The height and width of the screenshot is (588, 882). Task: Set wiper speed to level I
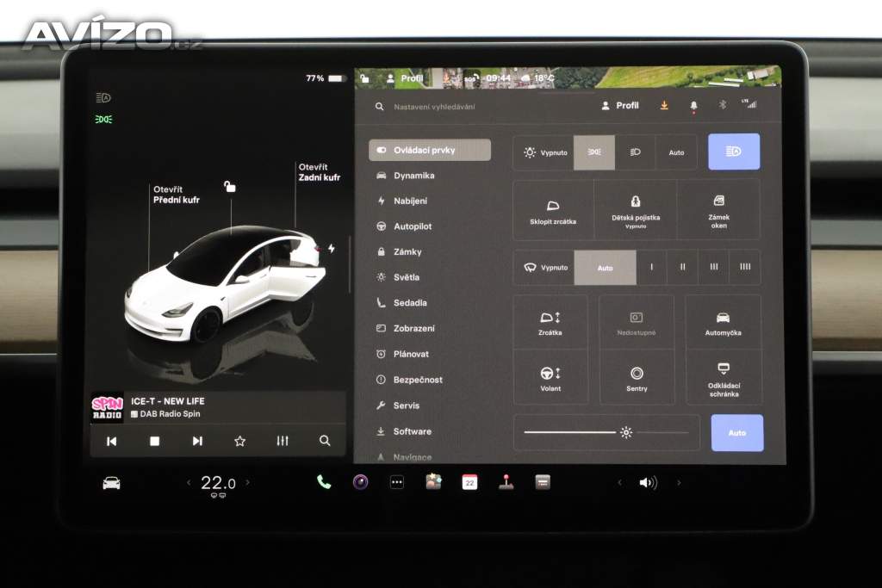(651, 268)
